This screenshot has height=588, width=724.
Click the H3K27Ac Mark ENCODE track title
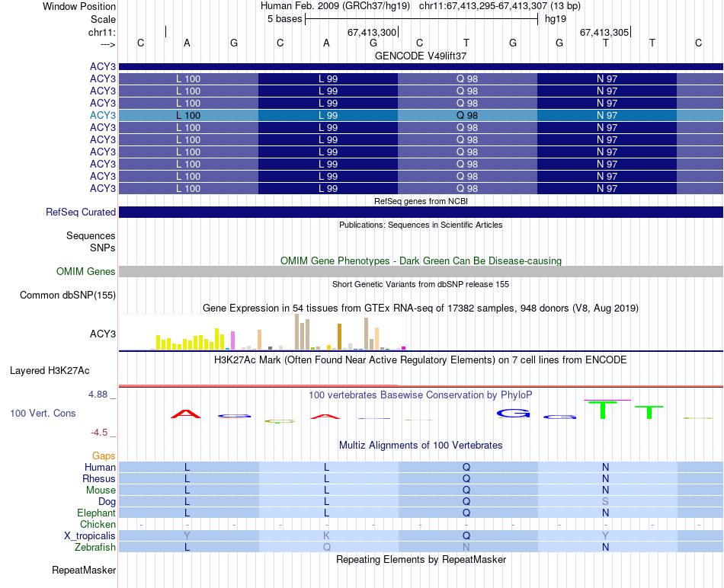coord(421,360)
